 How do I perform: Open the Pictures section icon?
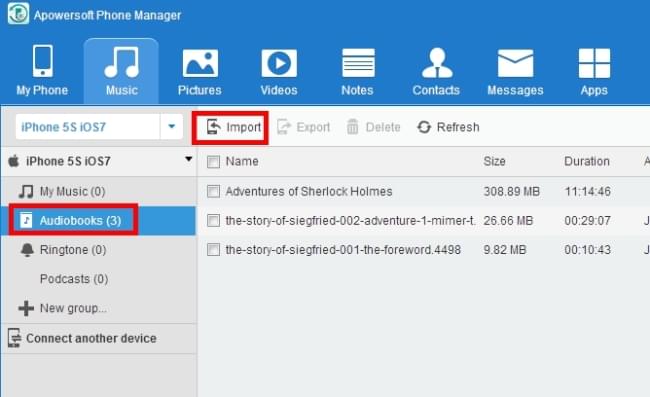[x=200, y=63]
